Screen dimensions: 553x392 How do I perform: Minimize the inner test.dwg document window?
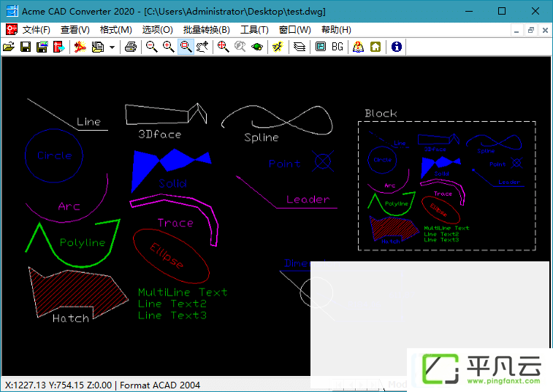516,31
